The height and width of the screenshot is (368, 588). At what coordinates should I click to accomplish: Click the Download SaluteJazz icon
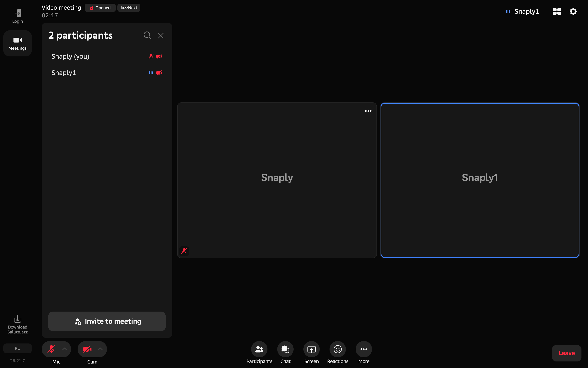click(18, 324)
